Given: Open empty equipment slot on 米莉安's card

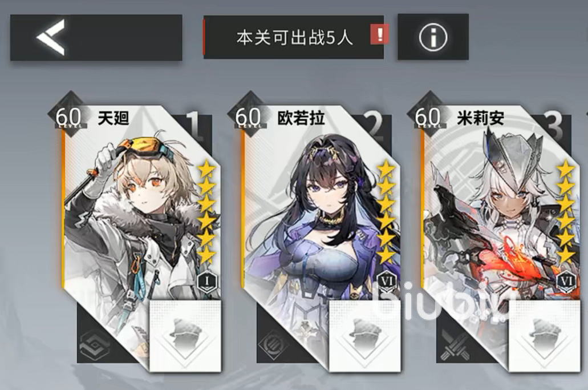Looking at the screenshot, I should pyautogui.click(x=544, y=336).
